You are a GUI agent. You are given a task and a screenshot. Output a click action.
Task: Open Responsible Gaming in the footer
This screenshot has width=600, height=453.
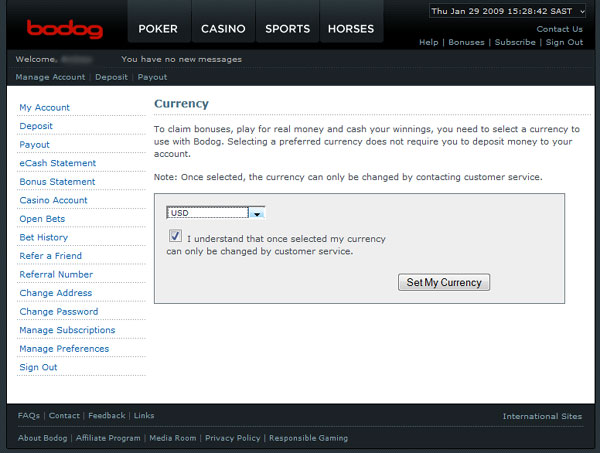(308, 438)
